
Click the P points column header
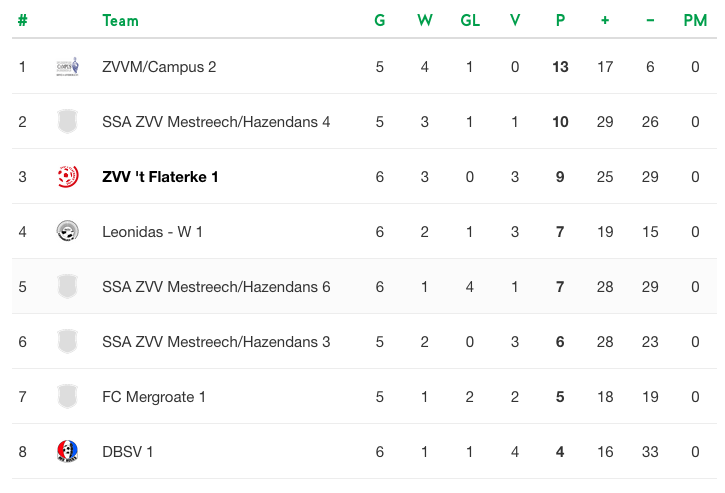click(x=560, y=20)
